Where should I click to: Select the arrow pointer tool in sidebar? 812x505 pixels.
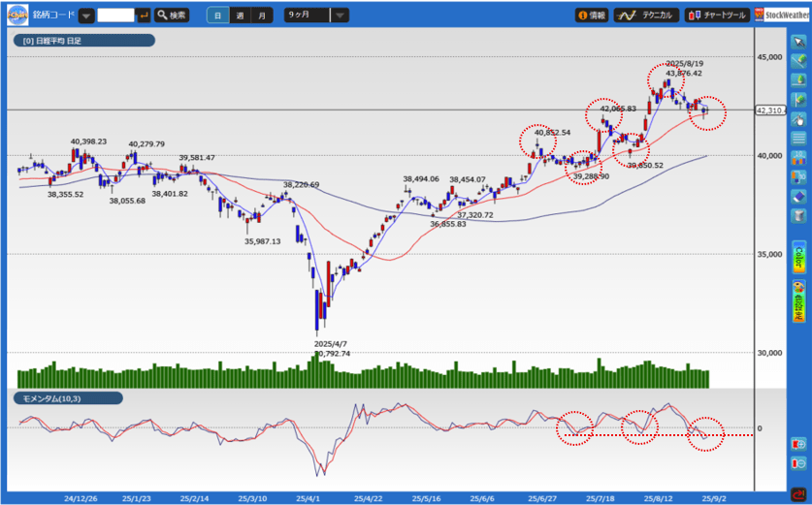(798, 37)
